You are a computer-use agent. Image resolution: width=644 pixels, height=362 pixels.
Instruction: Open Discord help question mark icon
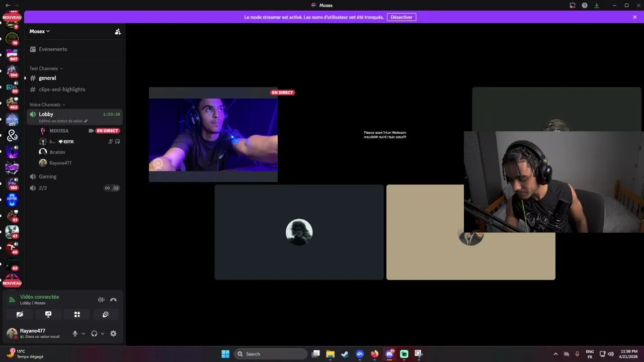coord(585,5)
